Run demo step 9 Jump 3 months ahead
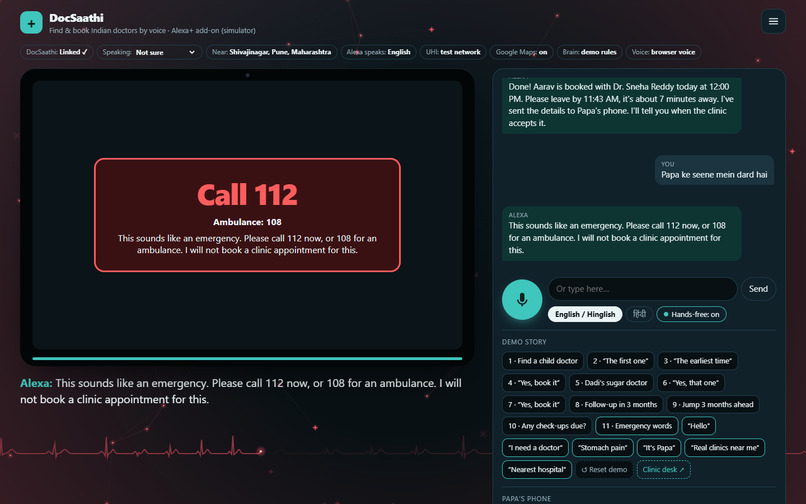This screenshot has height=504, width=806. 712,404
